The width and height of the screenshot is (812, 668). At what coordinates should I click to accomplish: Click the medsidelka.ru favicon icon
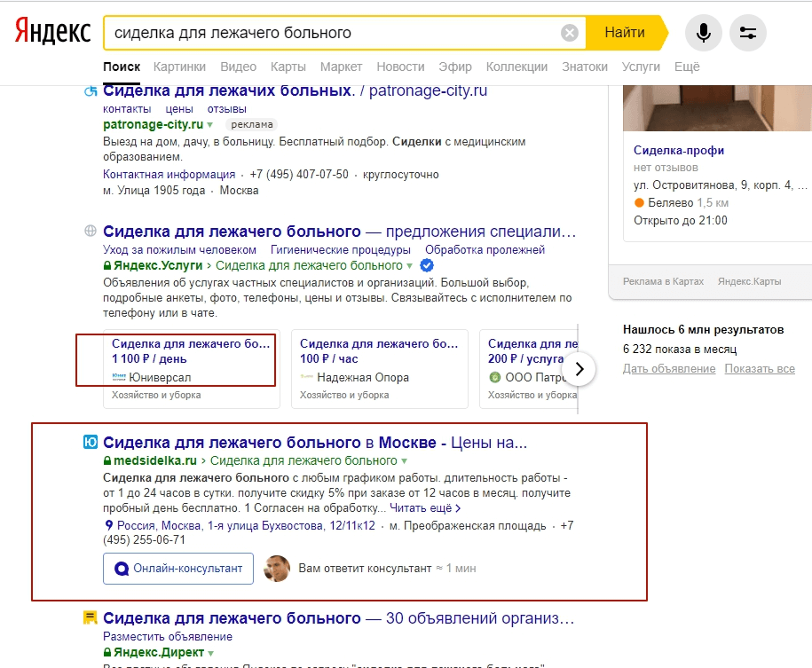pos(90,442)
